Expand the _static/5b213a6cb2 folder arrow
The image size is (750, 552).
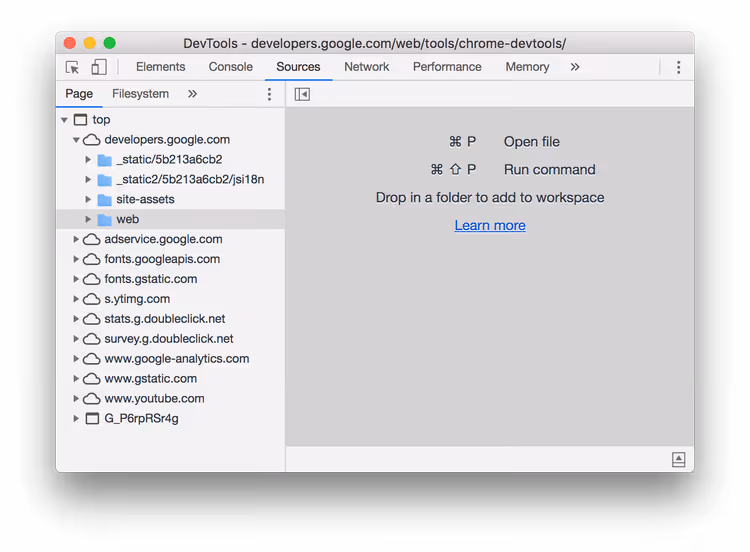coord(88,159)
